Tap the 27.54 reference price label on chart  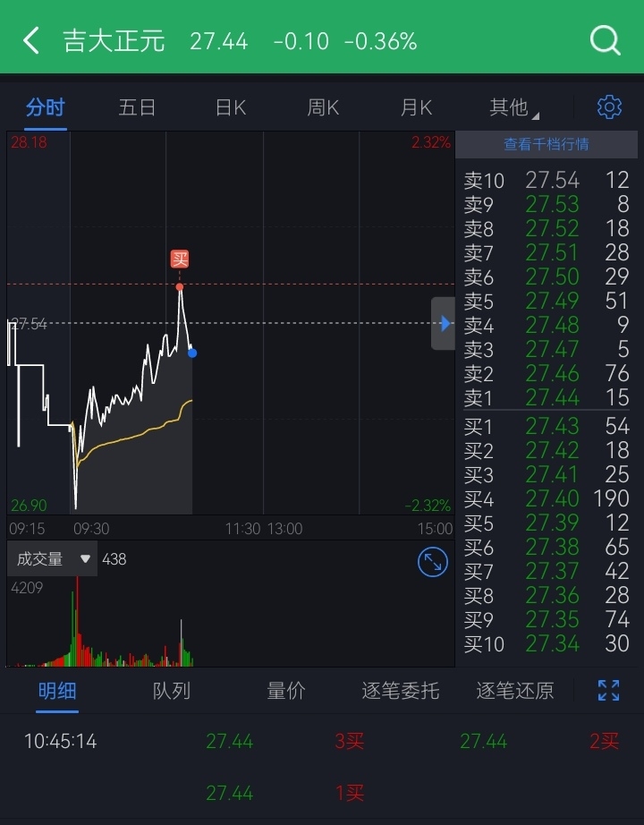(29, 324)
